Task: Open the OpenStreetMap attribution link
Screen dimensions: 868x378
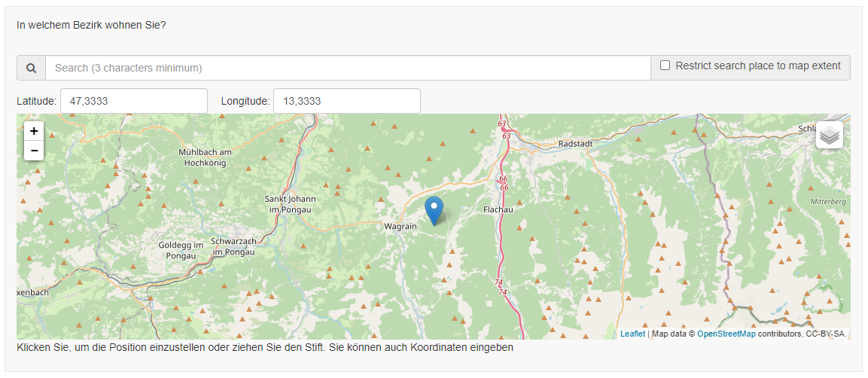Action: point(726,334)
